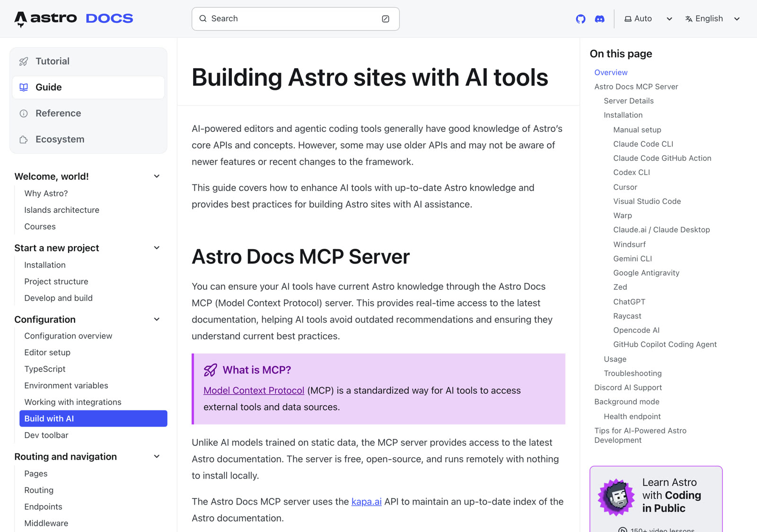757x532 pixels.
Task: Open Middleware page
Action: 46,523
